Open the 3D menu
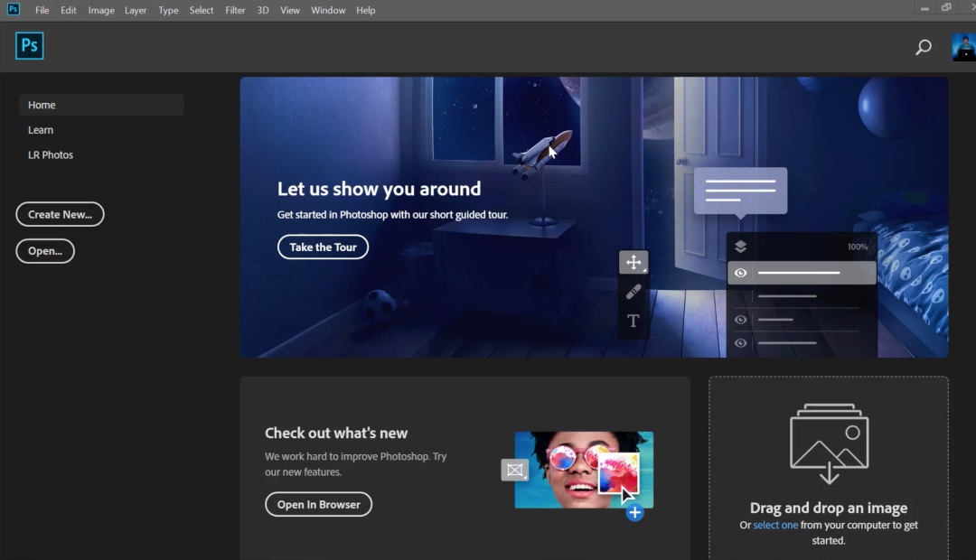The image size is (976, 560). (x=263, y=10)
